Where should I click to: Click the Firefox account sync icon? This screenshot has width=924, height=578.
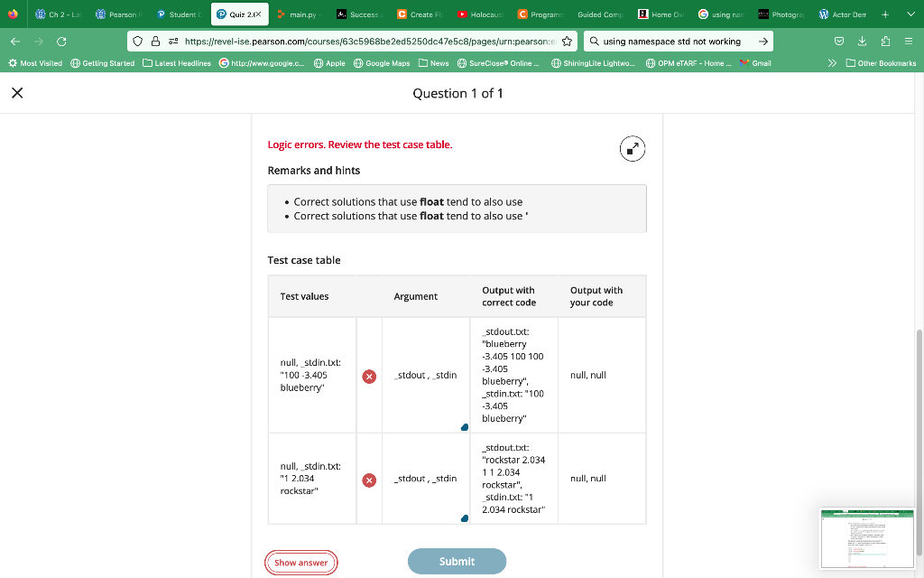[839, 41]
